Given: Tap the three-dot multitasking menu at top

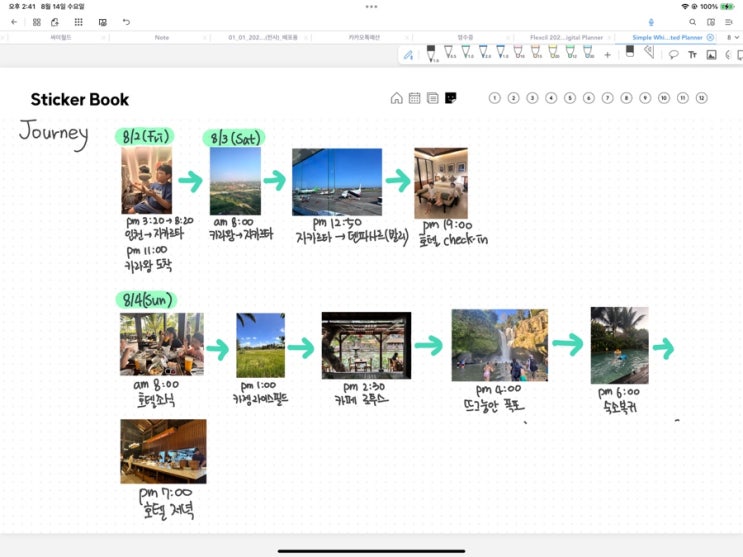Looking at the screenshot, I should 372,7.
